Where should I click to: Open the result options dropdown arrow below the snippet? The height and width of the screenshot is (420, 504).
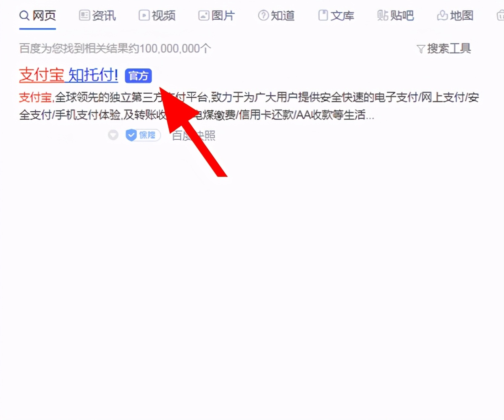point(113,135)
